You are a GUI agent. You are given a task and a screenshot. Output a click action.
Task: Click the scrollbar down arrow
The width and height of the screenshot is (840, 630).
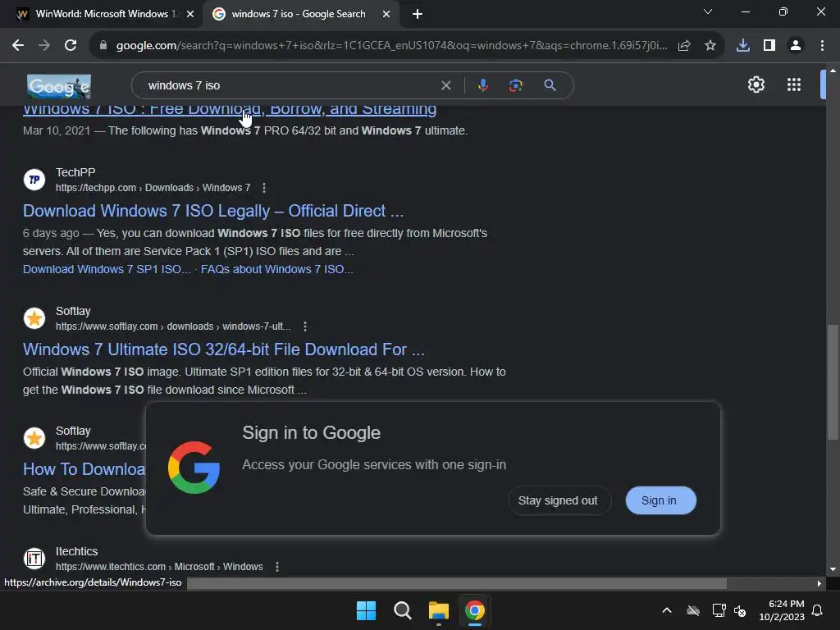pos(833,569)
